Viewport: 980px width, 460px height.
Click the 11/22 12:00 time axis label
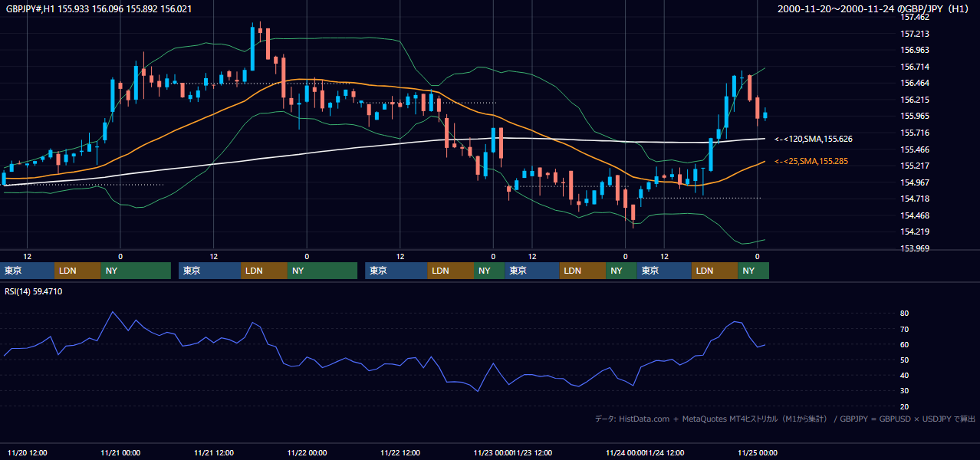tap(400, 452)
